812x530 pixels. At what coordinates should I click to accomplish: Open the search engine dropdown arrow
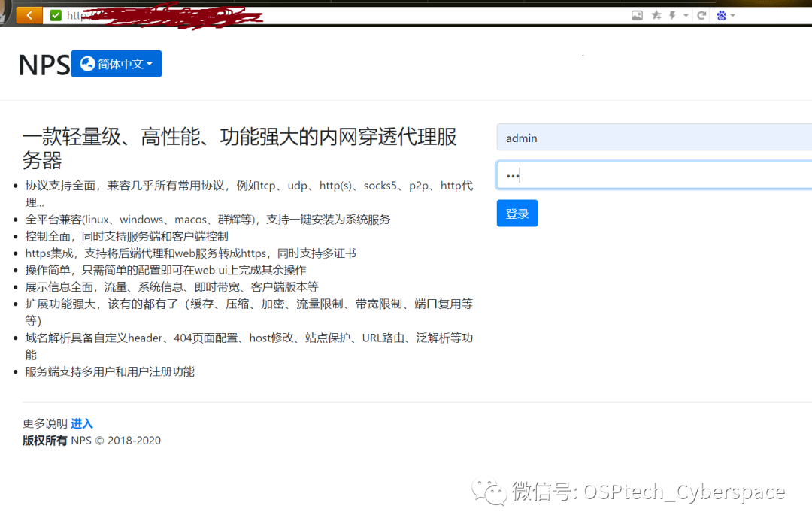click(x=732, y=16)
